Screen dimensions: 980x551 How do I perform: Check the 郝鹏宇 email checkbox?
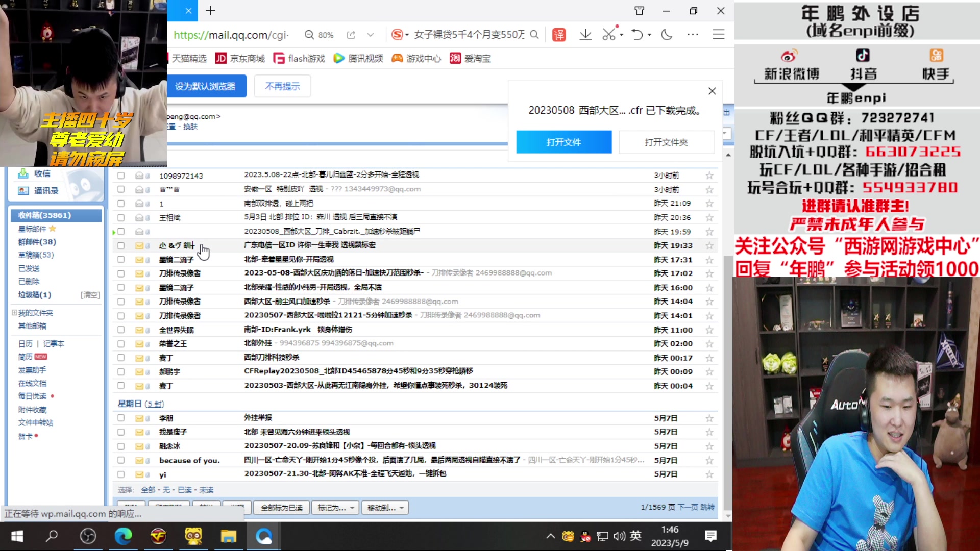pyautogui.click(x=121, y=372)
